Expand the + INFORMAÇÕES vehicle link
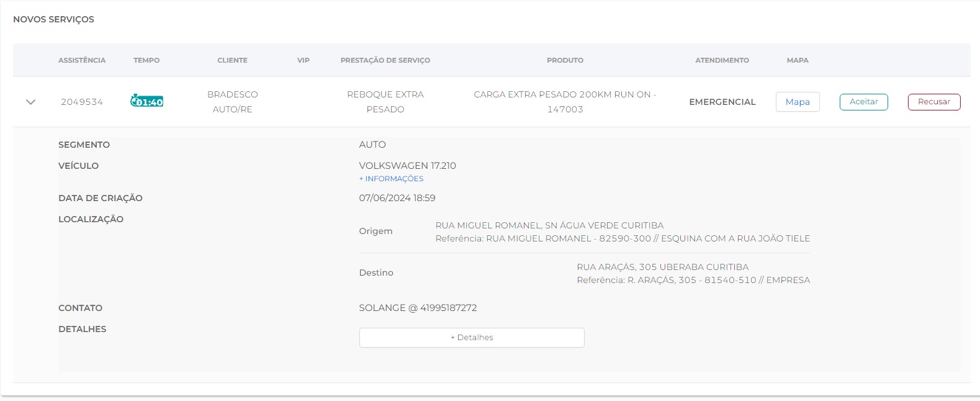The height and width of the screenshot is (401, 980). tap(391, 179)
